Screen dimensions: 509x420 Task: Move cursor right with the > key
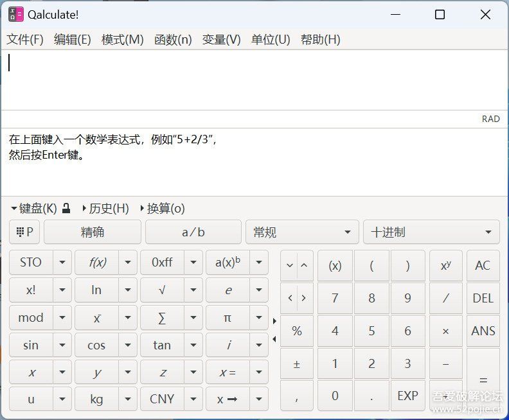pyautogui.click(x=304, y=298)
